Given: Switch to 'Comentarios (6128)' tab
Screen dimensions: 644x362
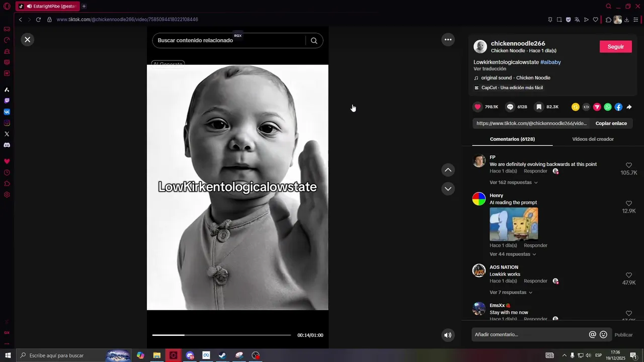Looking at the screenshot, I should tap(512, 139).
